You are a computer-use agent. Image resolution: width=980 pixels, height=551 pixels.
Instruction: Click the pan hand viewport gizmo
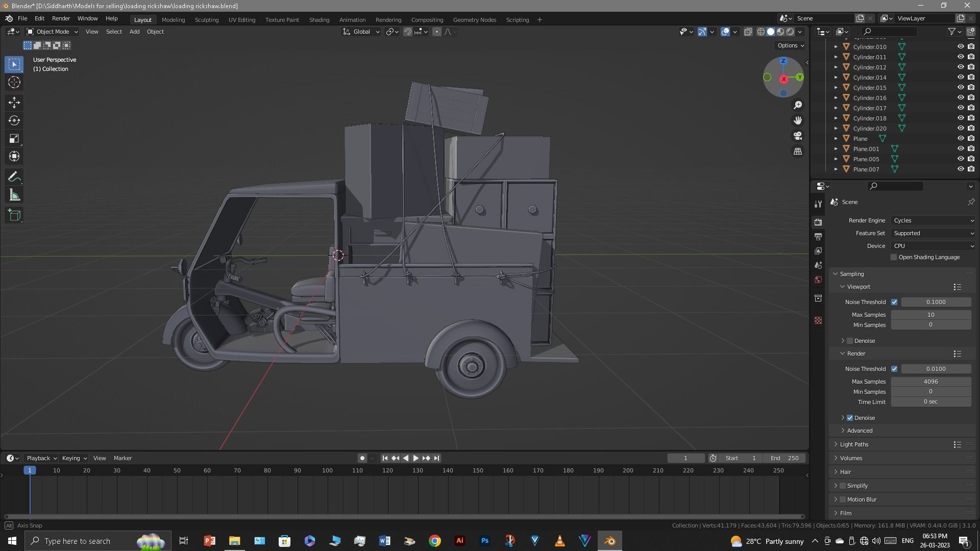click(797, 120)
